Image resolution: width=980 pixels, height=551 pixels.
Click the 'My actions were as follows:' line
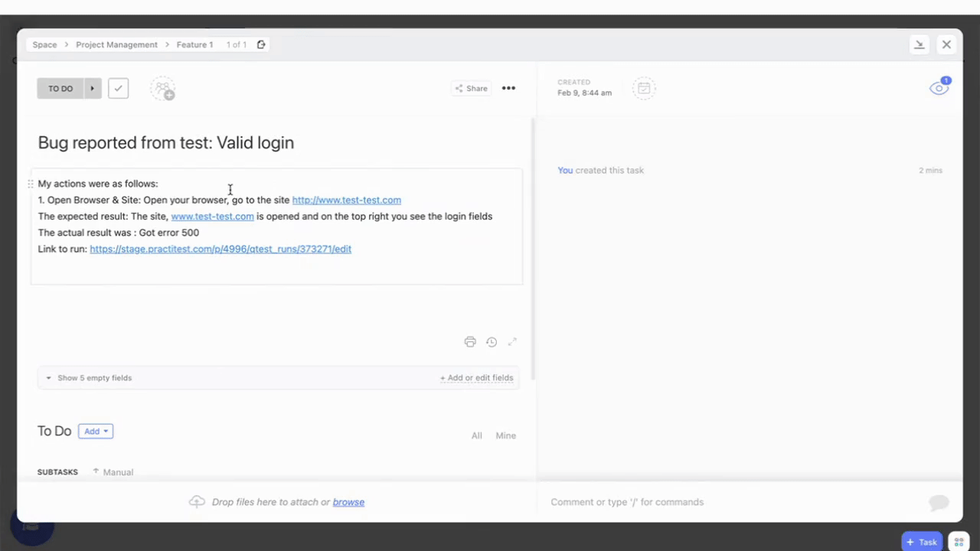98,184
